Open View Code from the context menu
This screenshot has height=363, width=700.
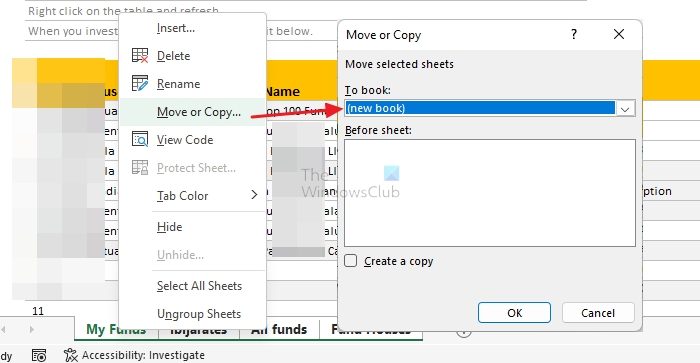pos(185,140)
